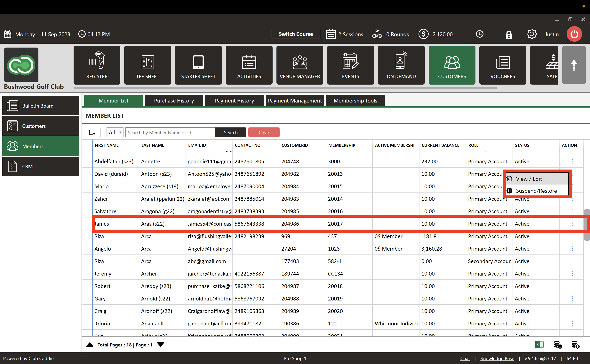Open action menu for Riza Arca 969
The image size is (590, 364).
572,236
